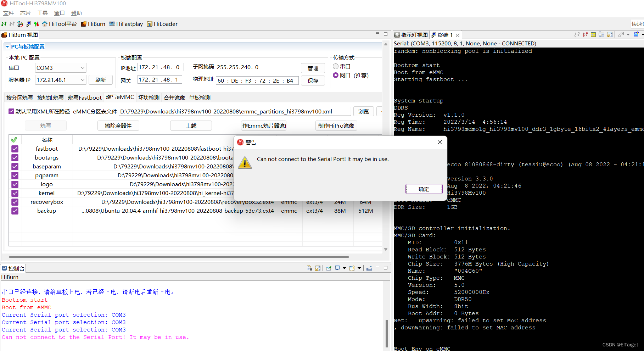Click the green connect icon in main toolbar
The width and height of the screenshot is (644, 351).
[x=4, y=24]
